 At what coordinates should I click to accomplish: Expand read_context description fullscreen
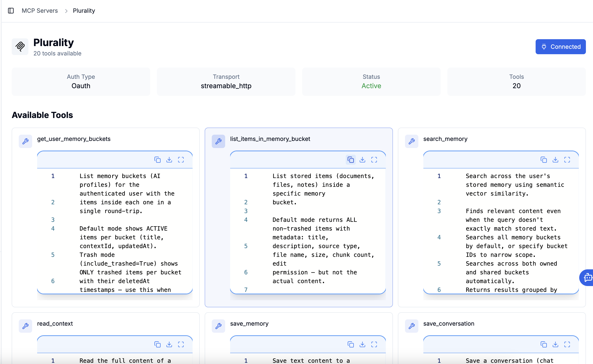pyautogui.click(x=181, y=344)
